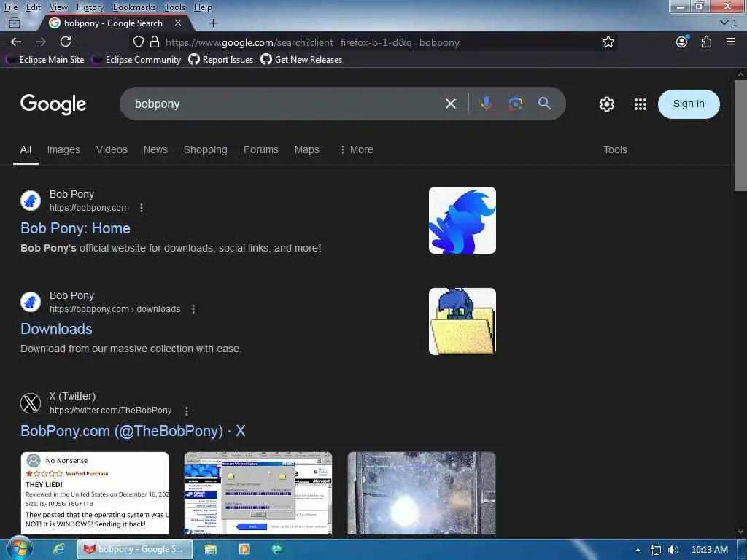Click the volume speaker tray icon

[x=673, y=550]
